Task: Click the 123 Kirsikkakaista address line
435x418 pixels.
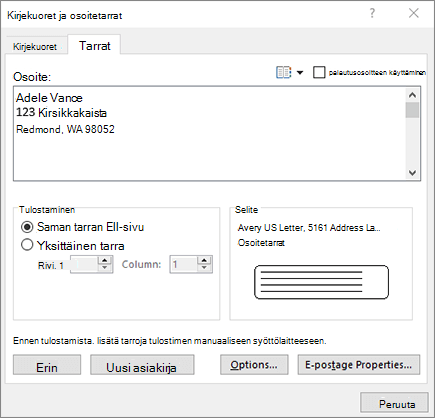Action: [61, 113]
